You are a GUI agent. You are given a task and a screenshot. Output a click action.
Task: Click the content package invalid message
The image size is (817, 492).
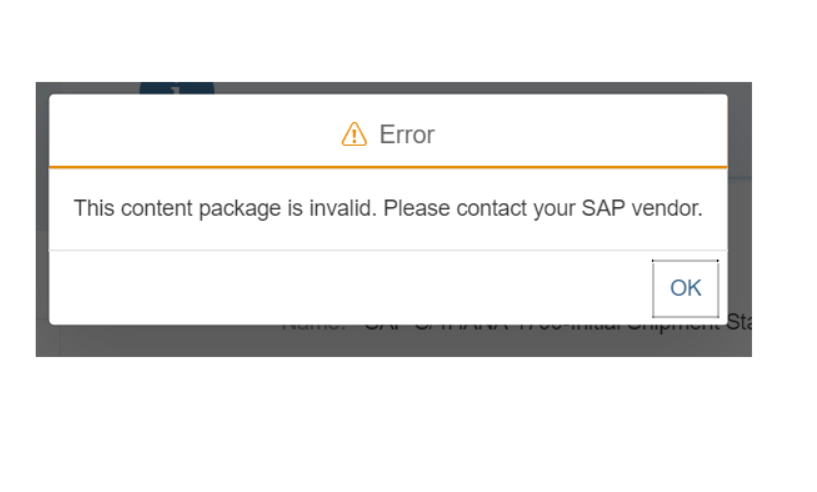coord(388,208)
